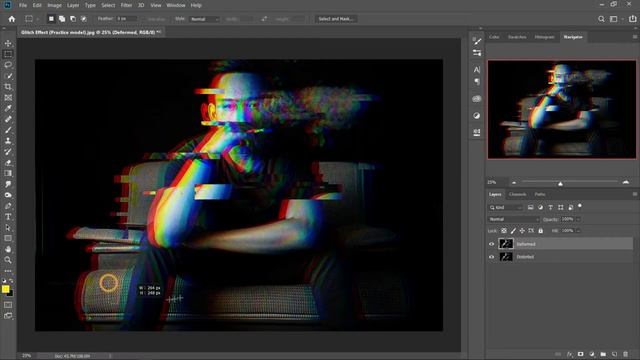The width and height of the screenshot is (640, 360).
Task: Select the Crop tool
Action: point(8,87)
